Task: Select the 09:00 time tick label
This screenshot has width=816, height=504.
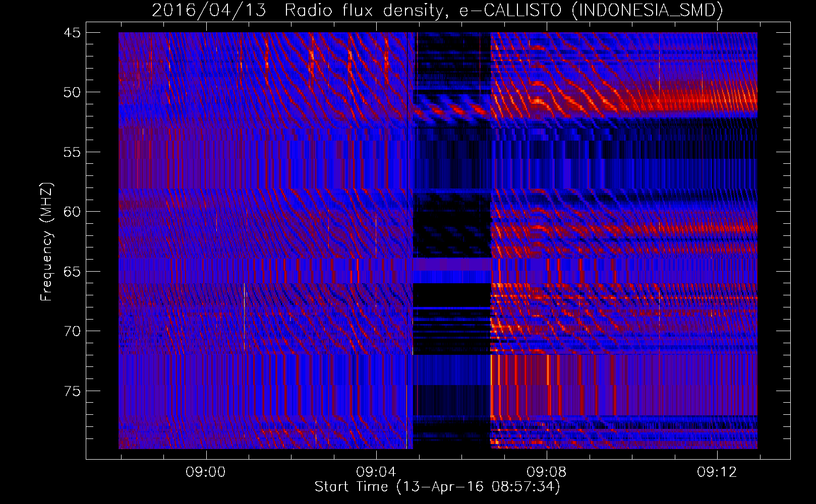Action: (x=206, y=472)
